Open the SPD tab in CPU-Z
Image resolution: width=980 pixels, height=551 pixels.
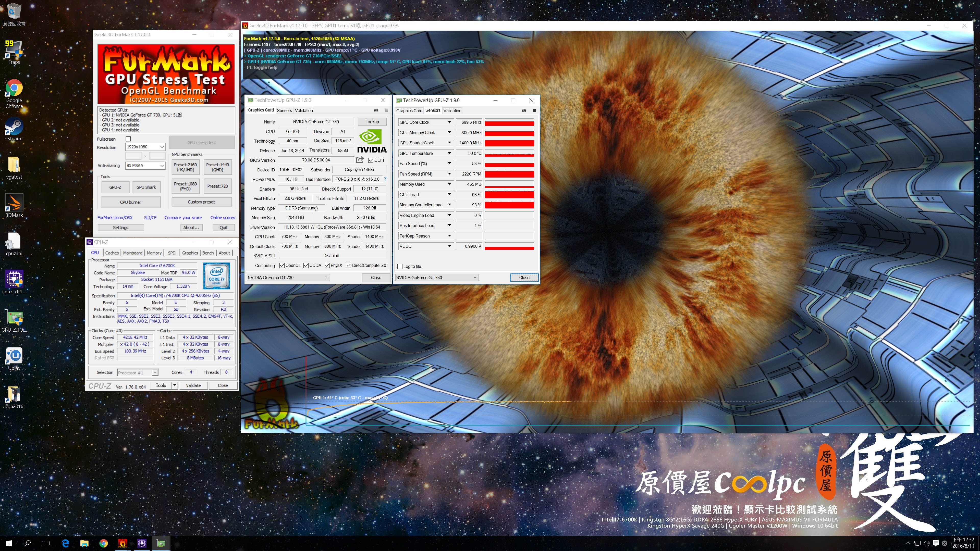click(172, 253)
